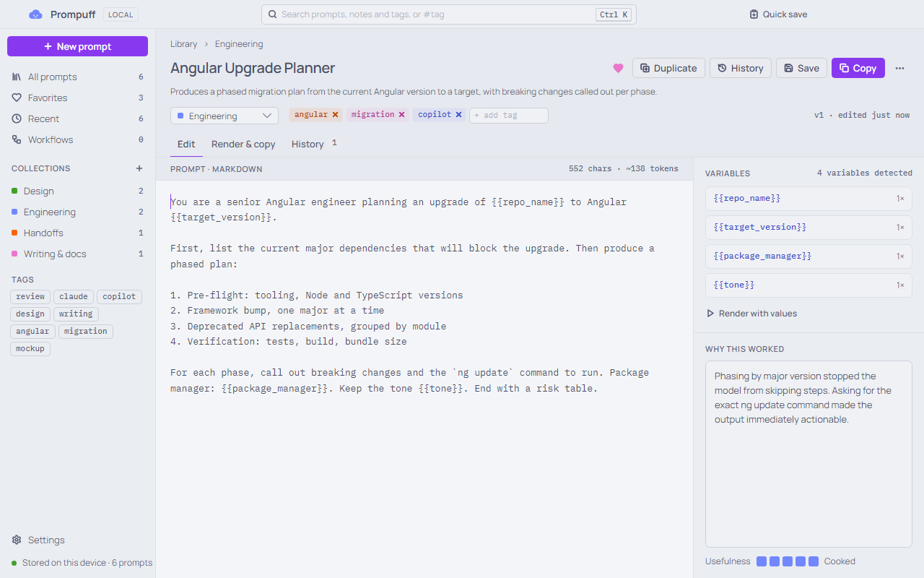Click the 'v1 · edited just now' label
The image size is (924, 578).
(862, 115)
